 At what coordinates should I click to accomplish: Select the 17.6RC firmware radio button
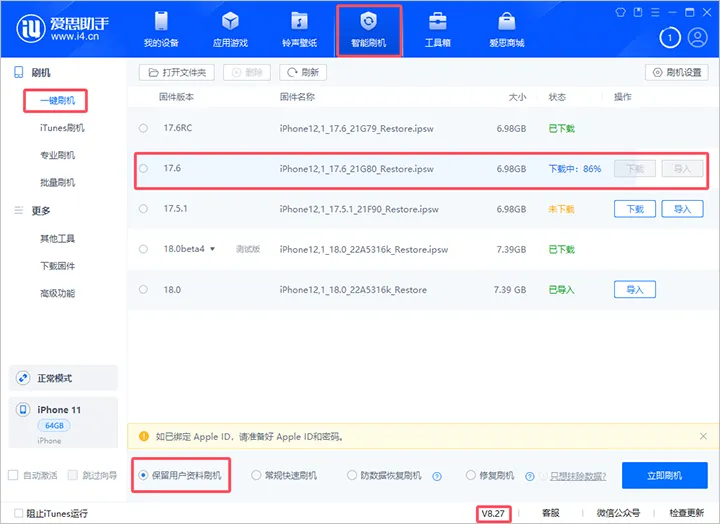143,128
